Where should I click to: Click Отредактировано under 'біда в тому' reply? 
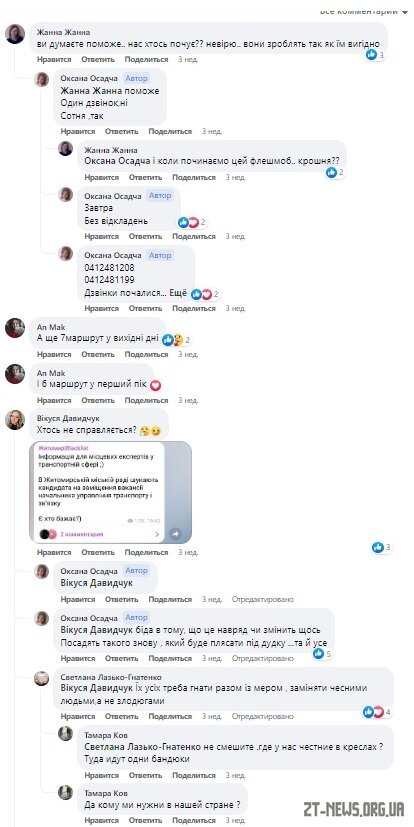click(263, 658)
